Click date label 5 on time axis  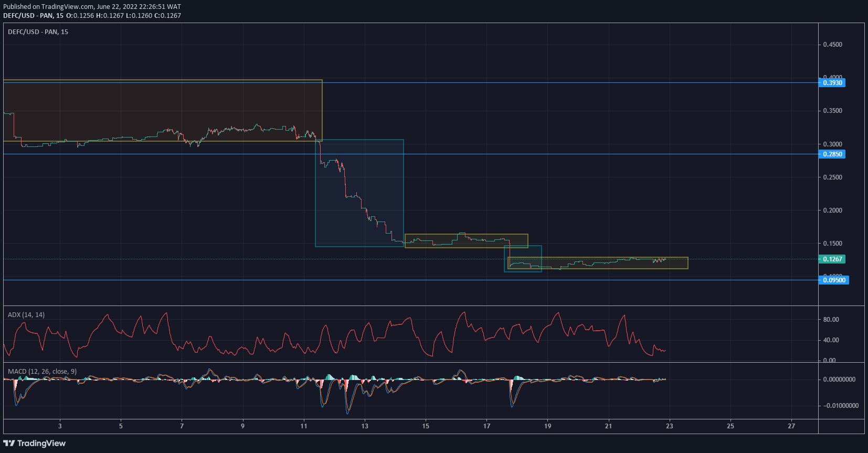121,426
